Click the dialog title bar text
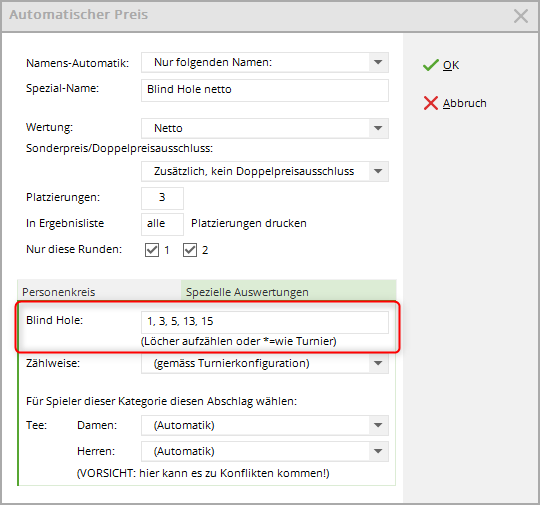Screen dimensions: 540x505 [79, 14]
